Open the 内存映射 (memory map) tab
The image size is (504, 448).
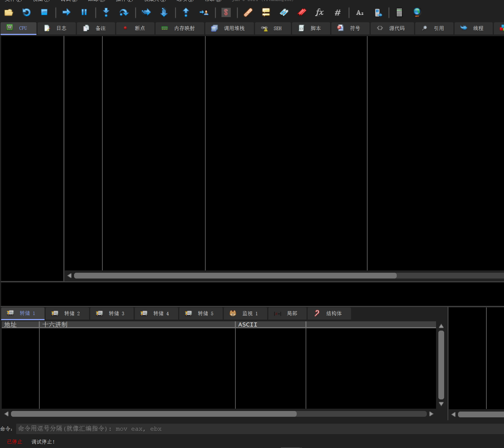(x=180, y=28)
